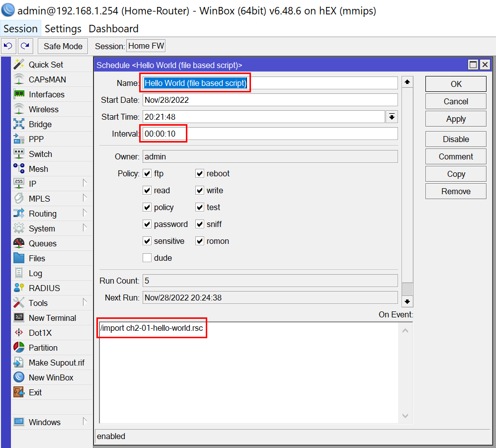Open the CAPsMAN sidebar icon
This screenshot has height=448, width=496.
[x=19, y=79]
